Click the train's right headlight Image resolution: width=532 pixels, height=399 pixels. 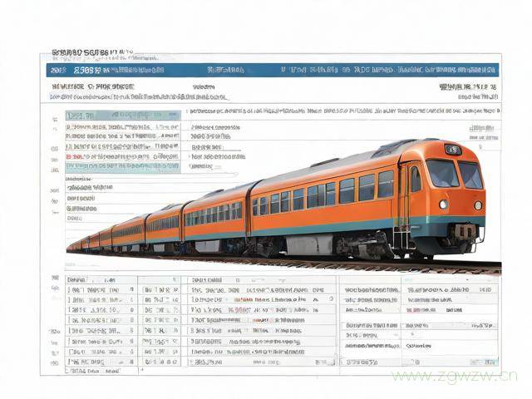pos(478,205)
